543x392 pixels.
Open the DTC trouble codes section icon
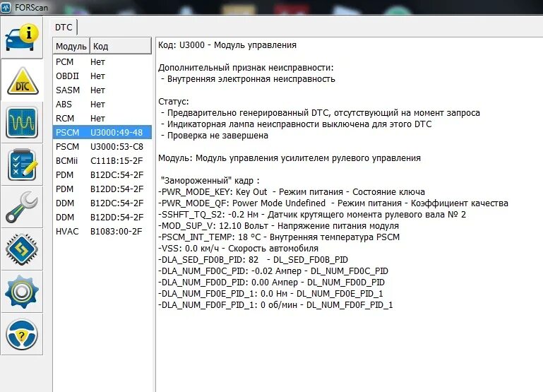pyautogui.click(x=23, y=81)
